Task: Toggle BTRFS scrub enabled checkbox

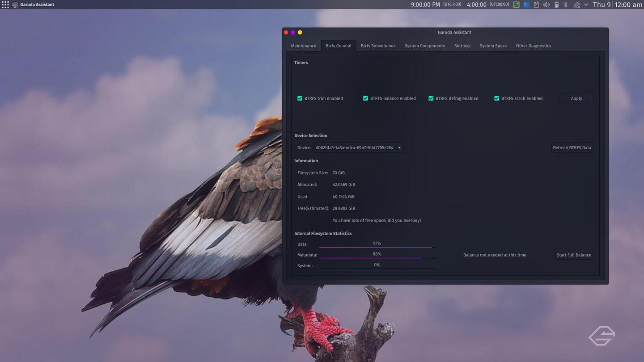Action: click(518, 98)
